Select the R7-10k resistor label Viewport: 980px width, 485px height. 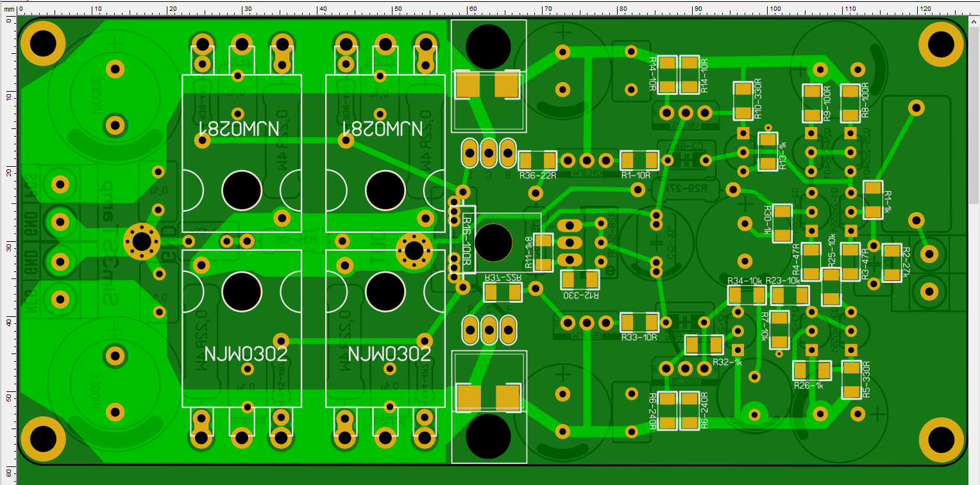coord(764,327)
